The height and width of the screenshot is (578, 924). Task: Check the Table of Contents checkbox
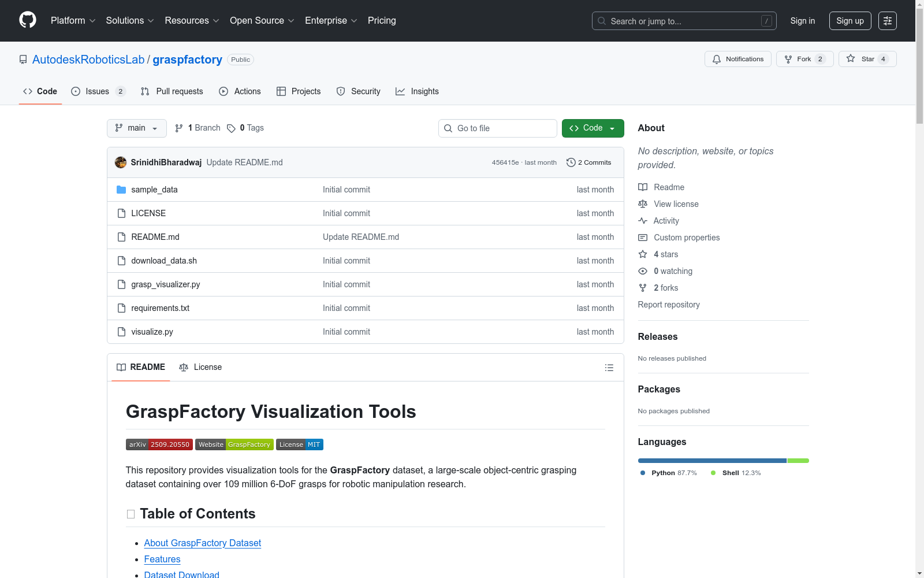[131, 514]
